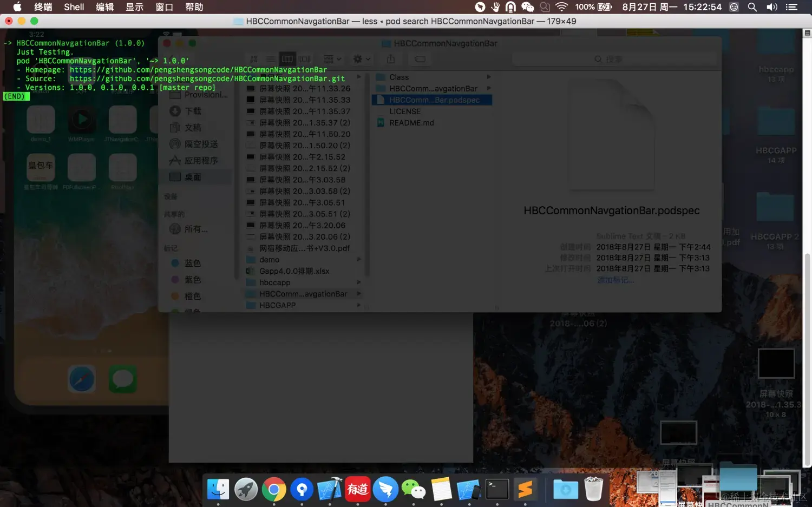Click Source .git URL in terminal
This screenshot has height=507, width=812.
[207, 79]
